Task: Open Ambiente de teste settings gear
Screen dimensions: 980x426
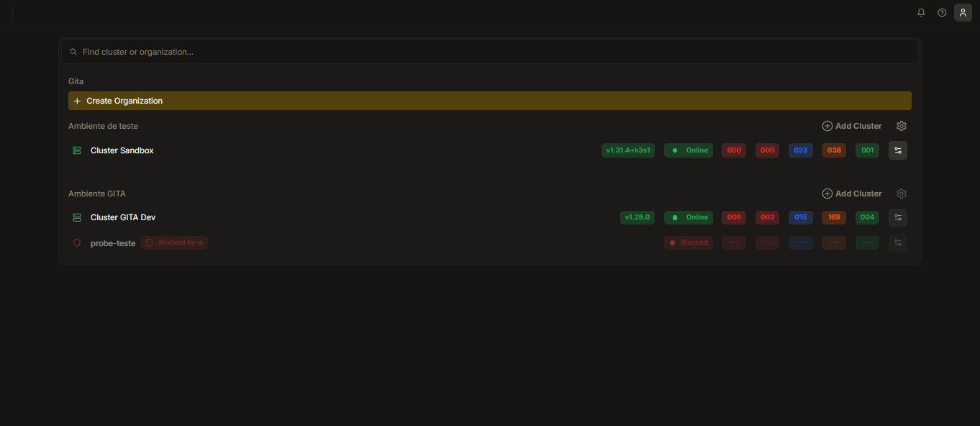Action: coord(902,126)
